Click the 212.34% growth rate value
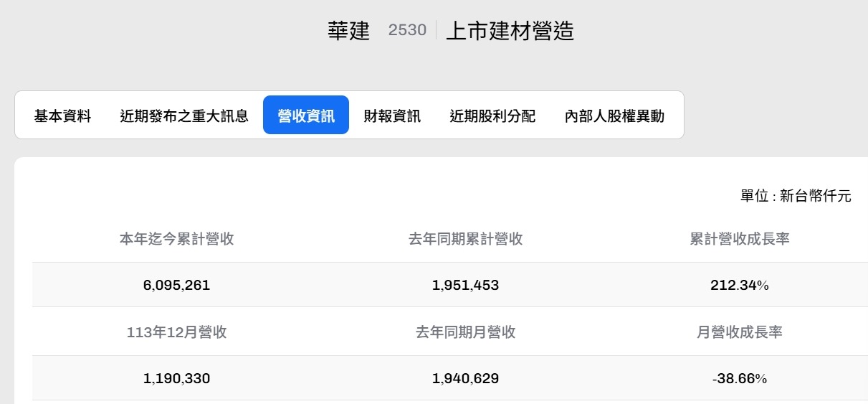The height and width of the screenshot is (404, 868). pyautogui.click(x=740, y=285)
